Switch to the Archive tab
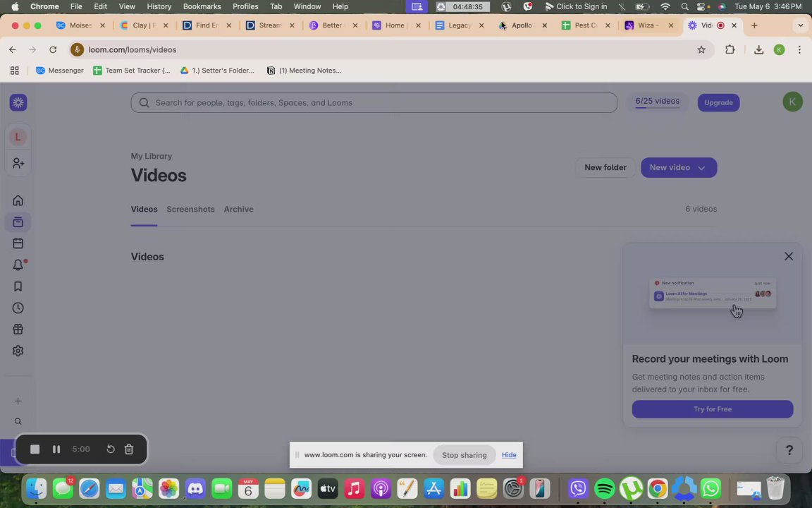The height and width of the screenshot is (508, 812). [239, 210]
